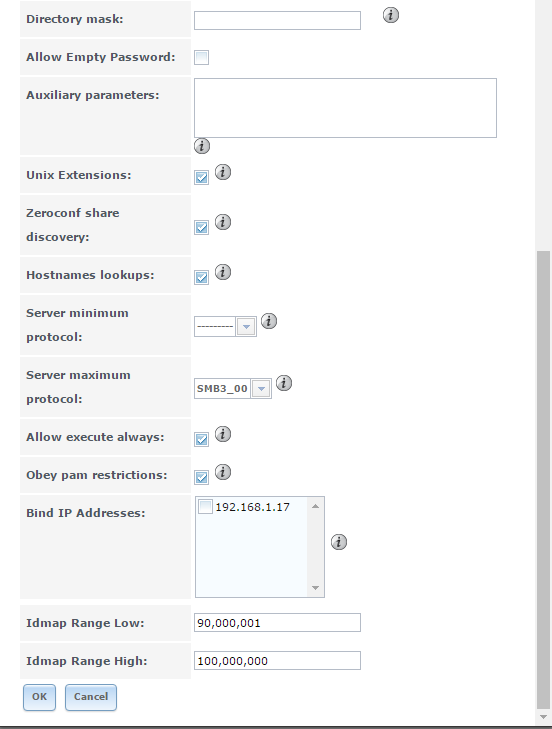
Task: Show help info for Unix Extensions
Action: pyautogui.click(x=223, y=172)
